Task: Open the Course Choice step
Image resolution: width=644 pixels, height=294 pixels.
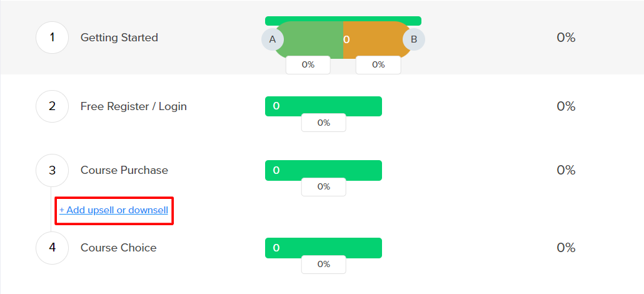Action: [x=119, y=248]
